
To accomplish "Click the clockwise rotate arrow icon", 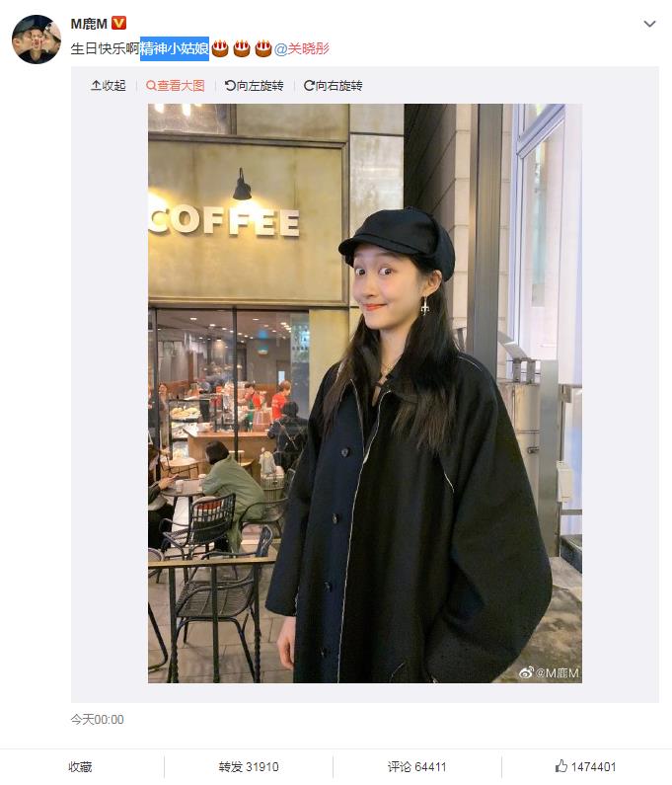I will coord(309,86).
